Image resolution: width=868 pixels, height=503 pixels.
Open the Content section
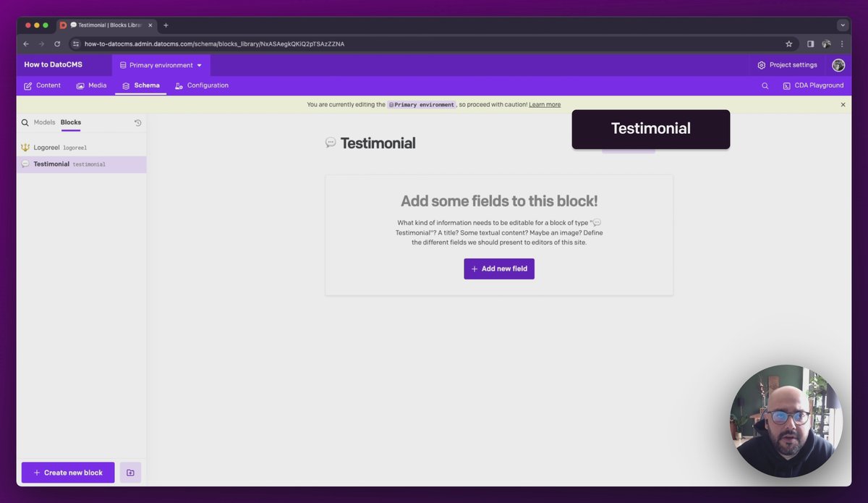(42, 85)
